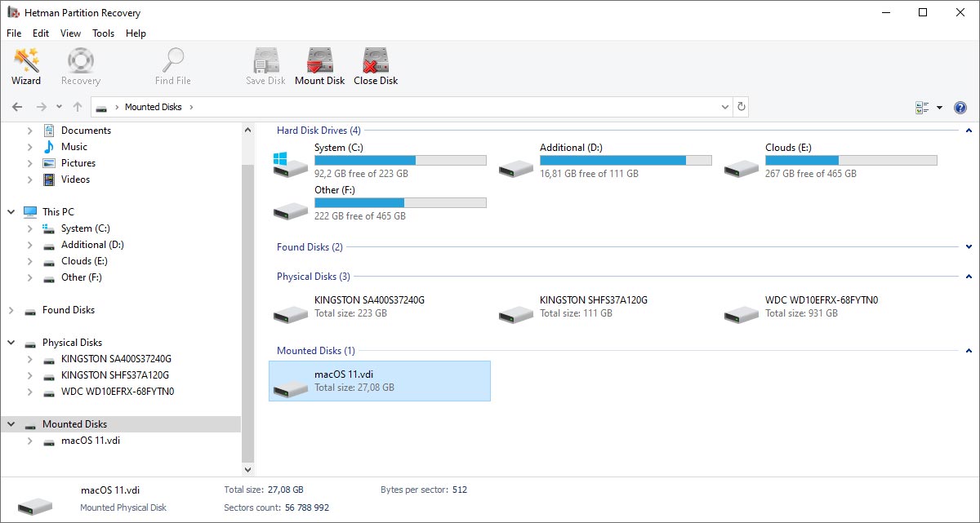Collapse the Physical Disks section chevron

click(969, 277)
